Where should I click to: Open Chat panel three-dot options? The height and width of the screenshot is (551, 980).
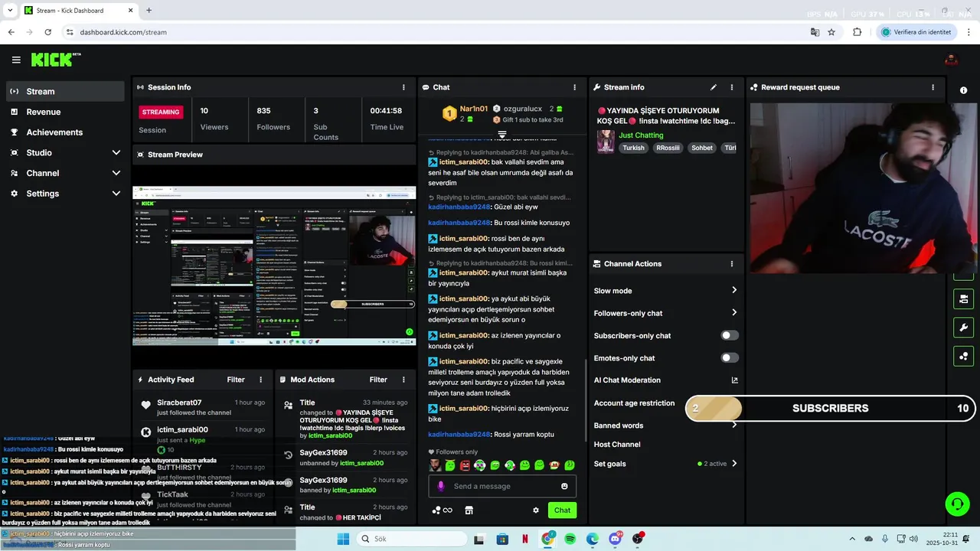click(574, 87)
